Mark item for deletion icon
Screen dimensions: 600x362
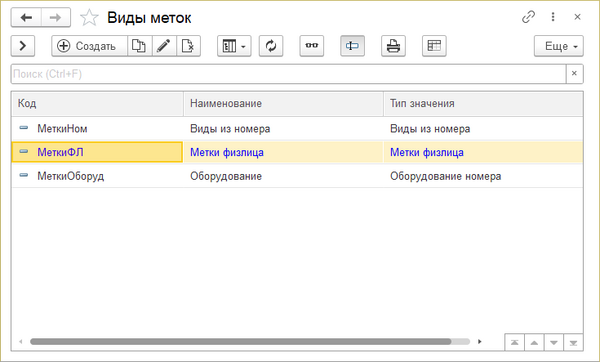tap(188, 46)
